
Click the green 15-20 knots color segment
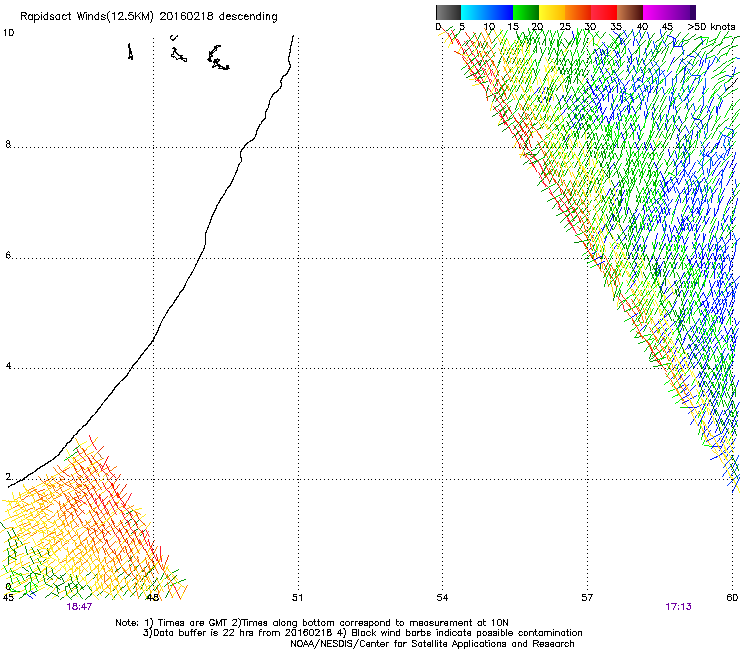(x=526, y=12)
